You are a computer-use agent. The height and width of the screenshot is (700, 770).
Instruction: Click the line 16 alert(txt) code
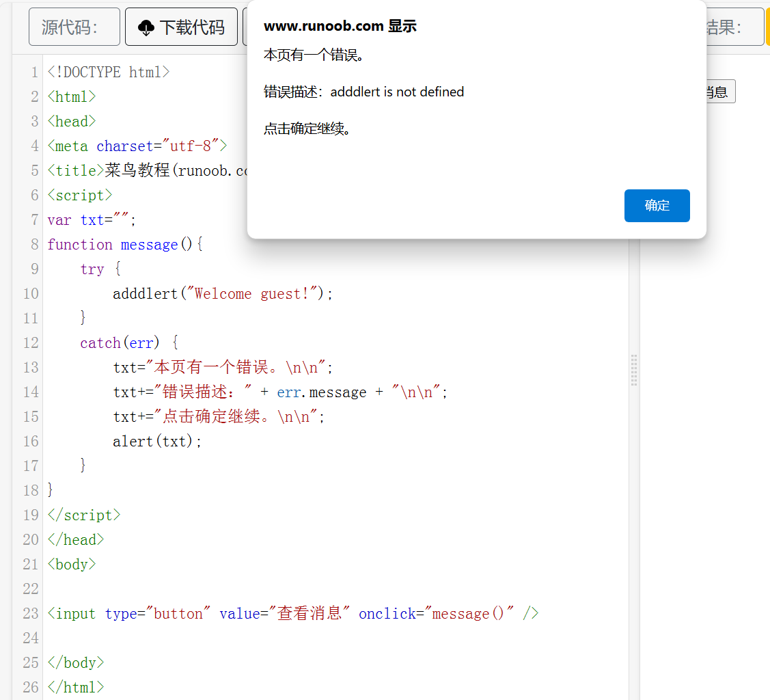[x=157, y=441]
